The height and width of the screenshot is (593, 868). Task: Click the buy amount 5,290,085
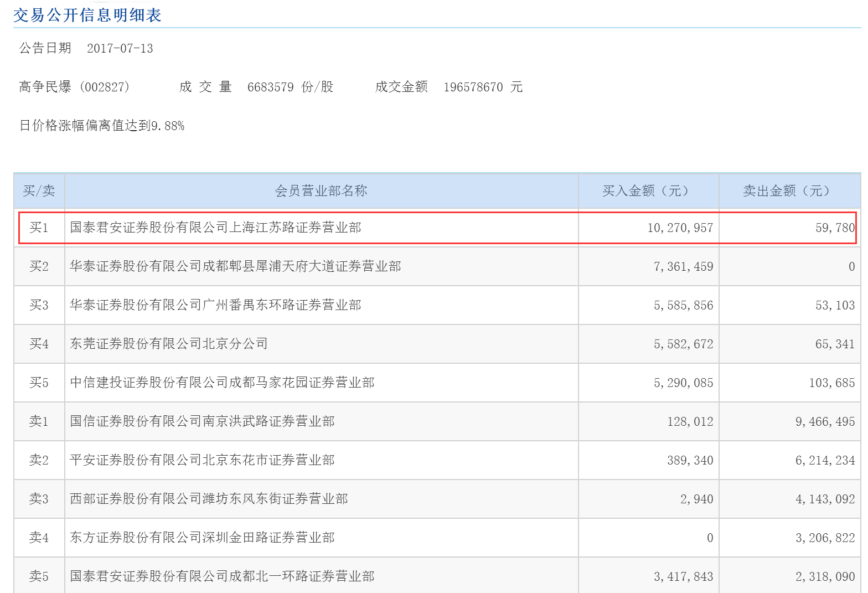(684, 383)
